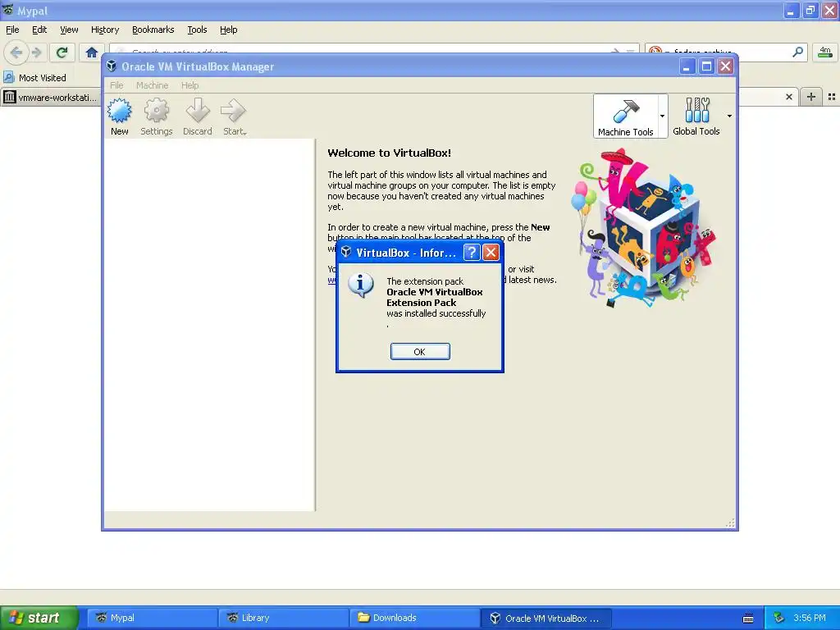Click the Windows start button
Image resolution: width=840 pixels, height=630 pixels.
(39, 618)
